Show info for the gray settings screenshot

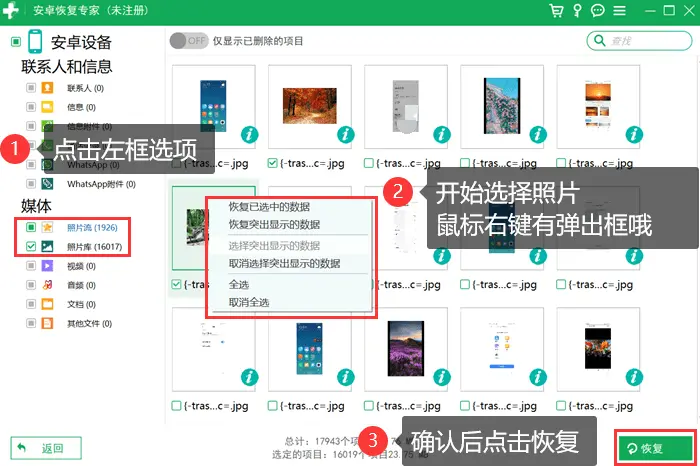coord(442,134)
